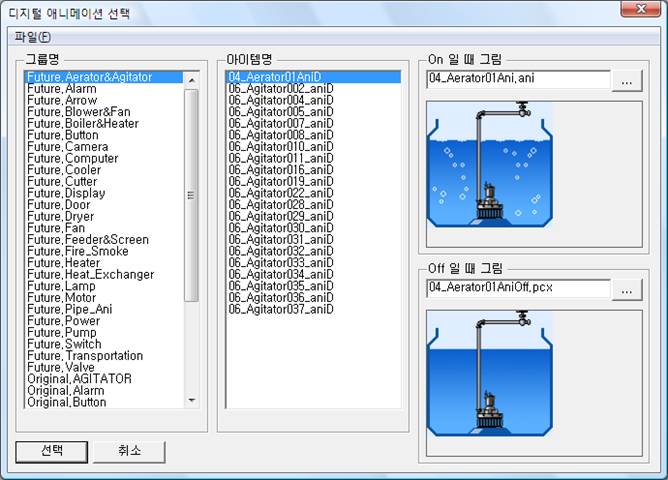
Task: Select group Future.Arrow
Action: click(104, 100)
